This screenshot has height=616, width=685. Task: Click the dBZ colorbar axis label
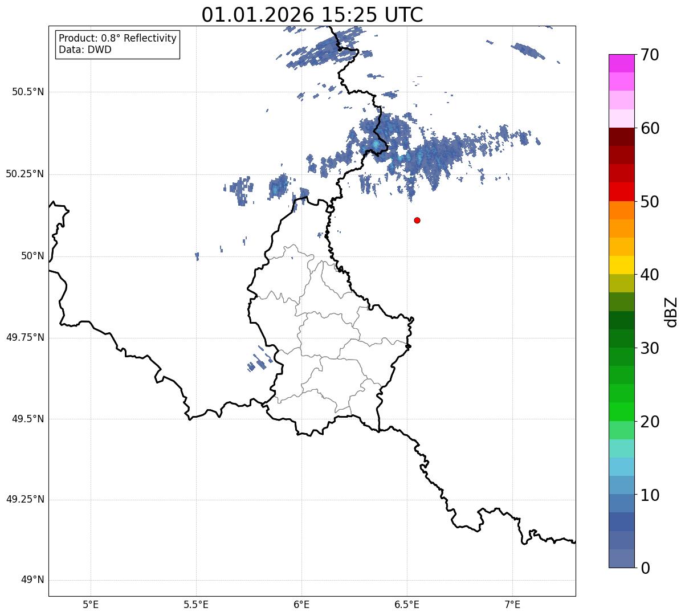point(671,311)
